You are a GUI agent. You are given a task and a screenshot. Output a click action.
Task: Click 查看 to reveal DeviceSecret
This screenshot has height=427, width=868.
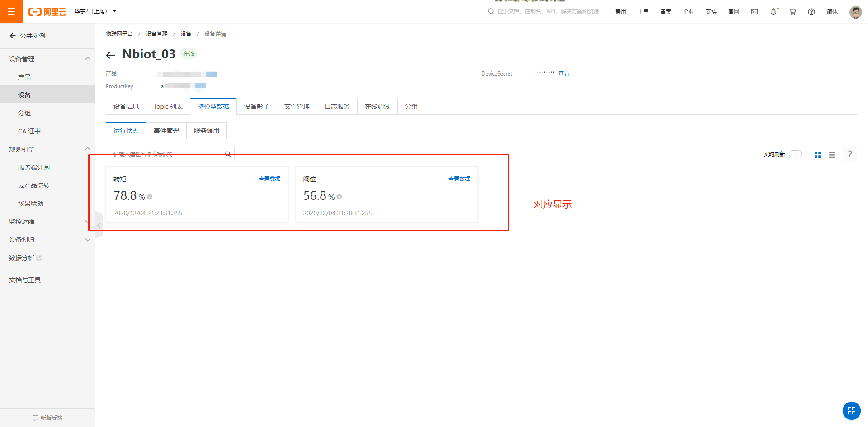564,73
